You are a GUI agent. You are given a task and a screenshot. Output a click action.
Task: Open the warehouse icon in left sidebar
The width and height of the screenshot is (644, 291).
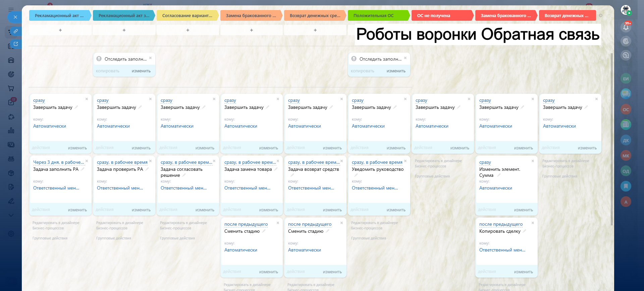coord(11,60)
